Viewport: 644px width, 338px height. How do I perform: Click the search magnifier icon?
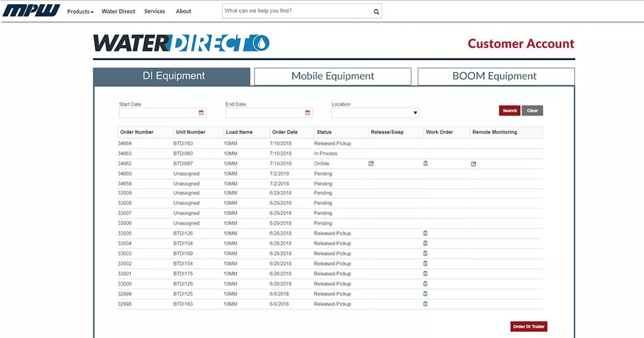[376, 11]
